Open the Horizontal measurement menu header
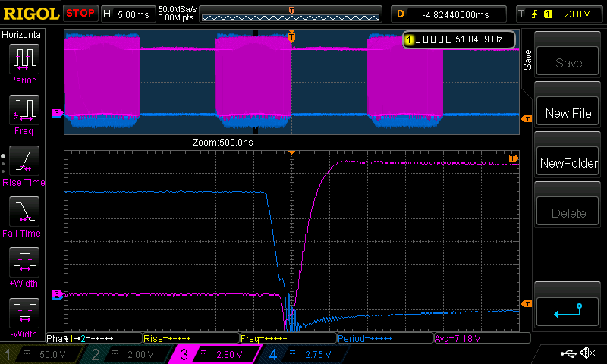607x364 pixels. click(x=23, y=35)
